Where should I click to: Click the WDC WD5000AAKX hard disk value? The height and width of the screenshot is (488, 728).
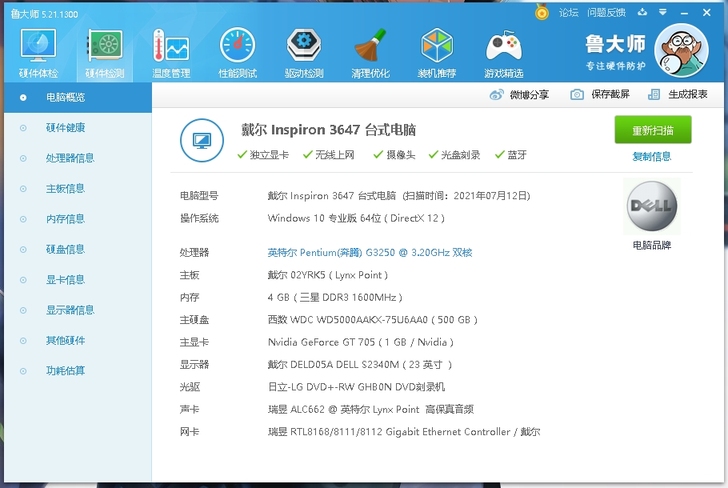pos(372,319)
